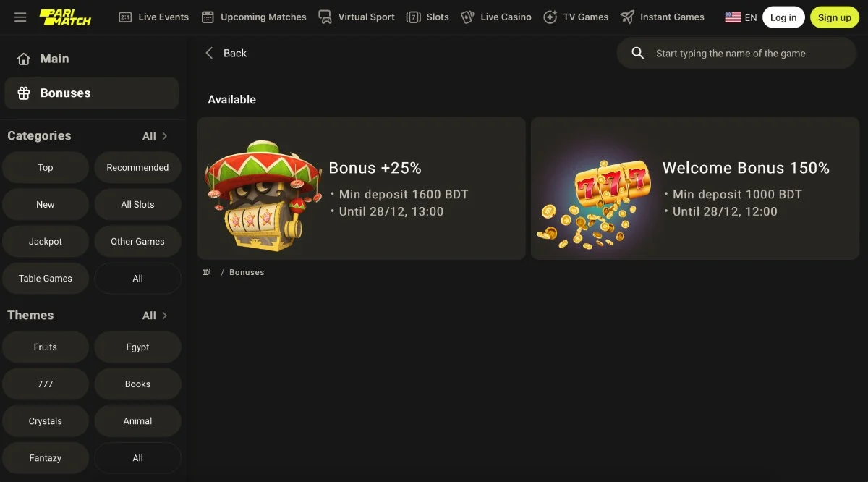Open the hamburger navigation menu

pos(20,17)
